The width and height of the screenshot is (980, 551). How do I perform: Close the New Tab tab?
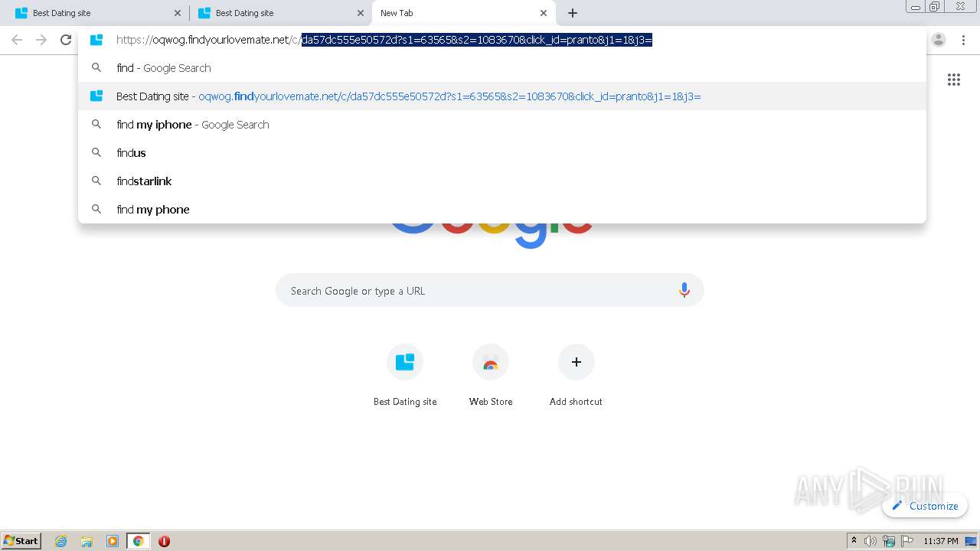[x=544, y=13]
